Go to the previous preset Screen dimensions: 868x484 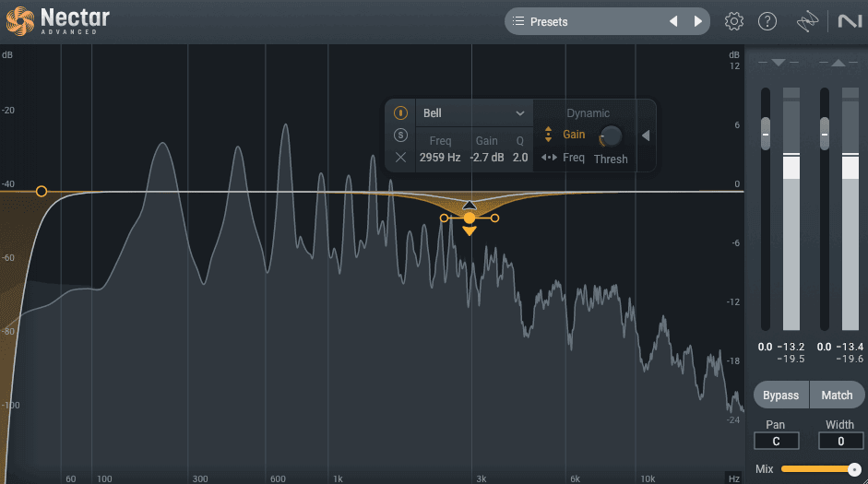673,21
